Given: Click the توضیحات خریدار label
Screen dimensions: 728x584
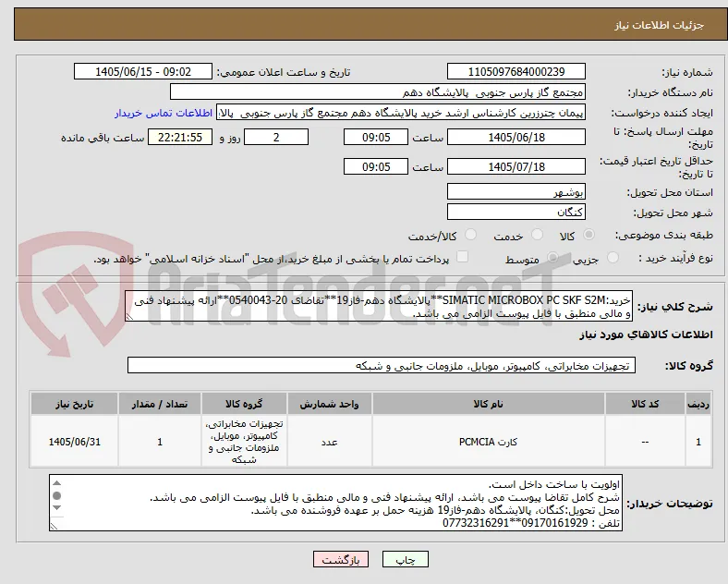Looking at the screenshot, I should [670, 504].
